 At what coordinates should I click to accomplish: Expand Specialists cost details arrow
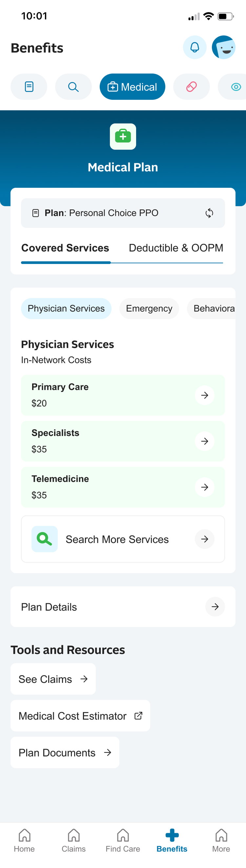click(205, 441)
